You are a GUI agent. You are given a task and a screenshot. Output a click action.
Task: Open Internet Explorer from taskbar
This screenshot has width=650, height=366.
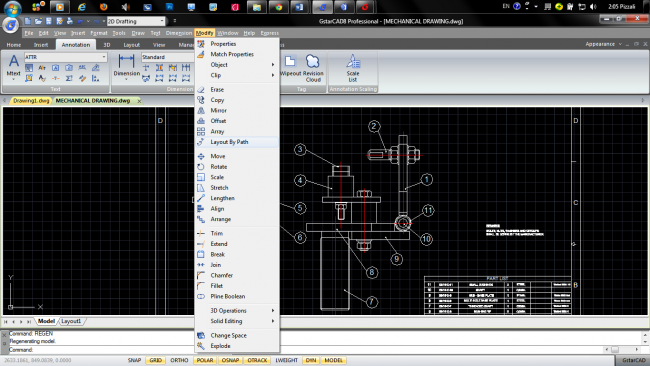click(82, 7)
